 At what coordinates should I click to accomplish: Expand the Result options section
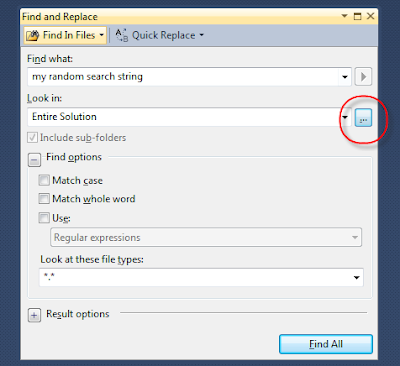[34, 315]
